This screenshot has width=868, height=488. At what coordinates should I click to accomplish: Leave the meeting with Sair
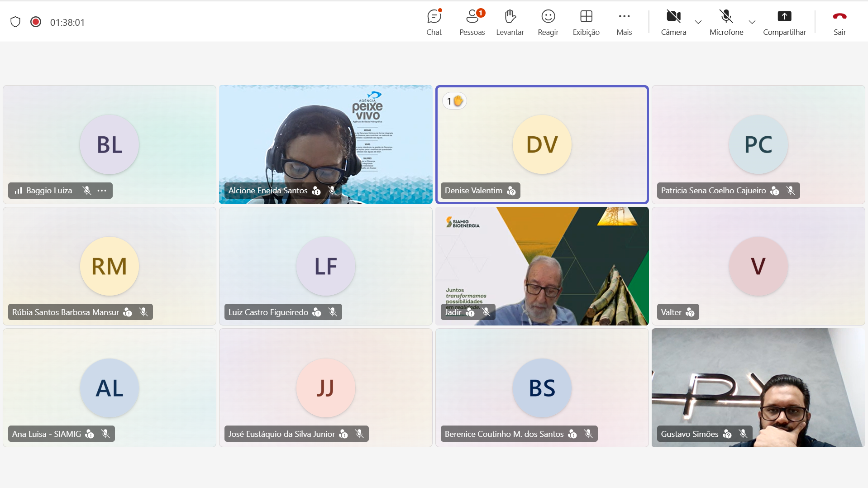pyautogui.click(x=839, y=22)
